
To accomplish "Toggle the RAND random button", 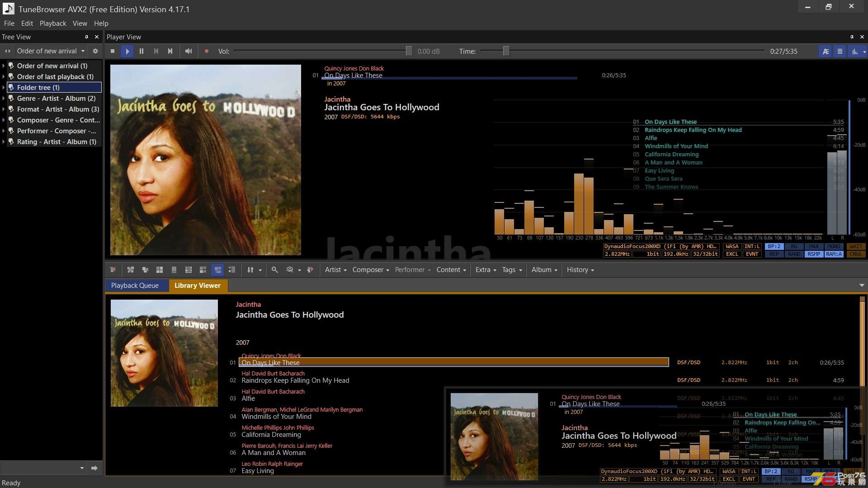I will (x=794, y=254).
